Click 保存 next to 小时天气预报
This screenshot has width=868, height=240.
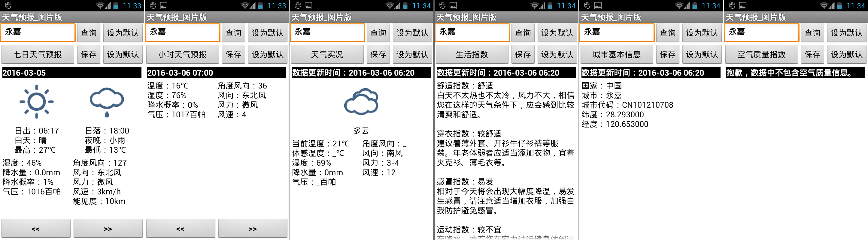(x=233, y=54)
